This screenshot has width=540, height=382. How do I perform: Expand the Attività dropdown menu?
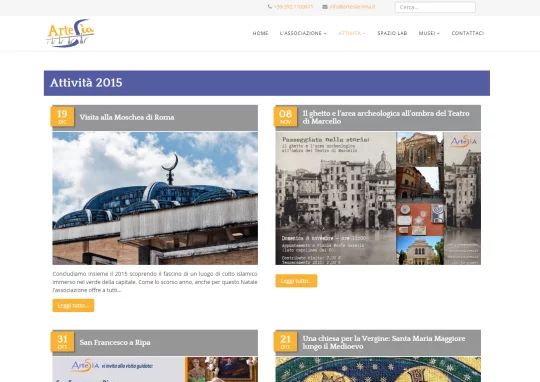[x=352, y=33]
